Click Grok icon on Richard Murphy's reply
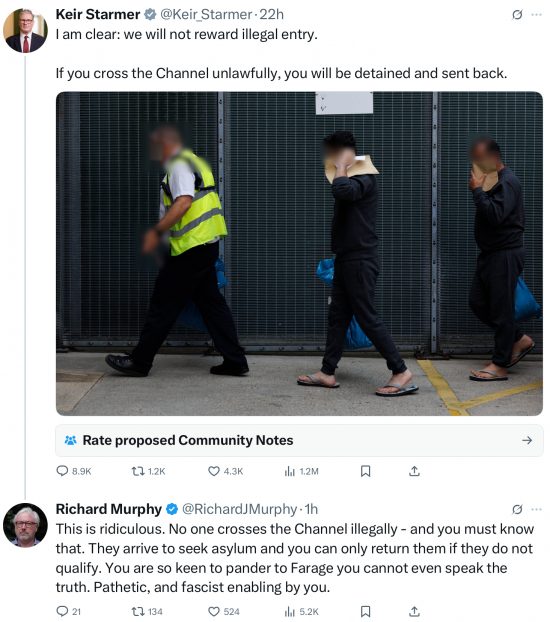The image size is (550, 622). point(517,509)
